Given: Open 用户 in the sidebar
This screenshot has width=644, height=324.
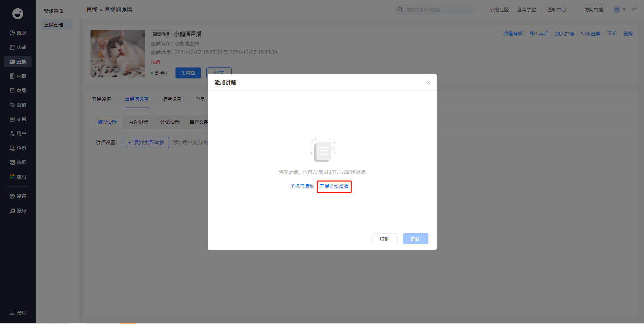Looking at the screenshot, I should pyautogui.click(x=18, y=134).
